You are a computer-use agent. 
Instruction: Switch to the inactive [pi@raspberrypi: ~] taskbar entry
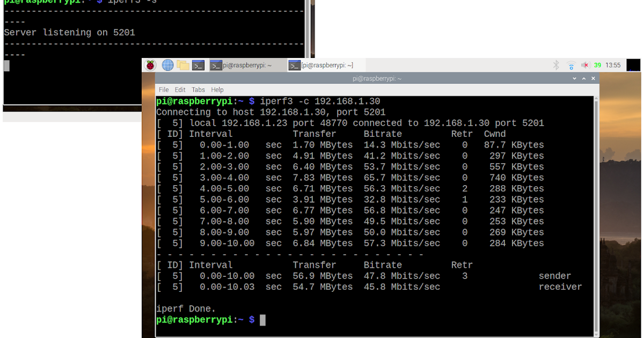(x=322, y=65)
